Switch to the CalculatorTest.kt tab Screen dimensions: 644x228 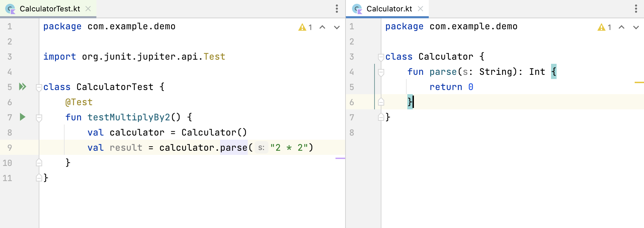pyautogui.click(x=49, y=9)
